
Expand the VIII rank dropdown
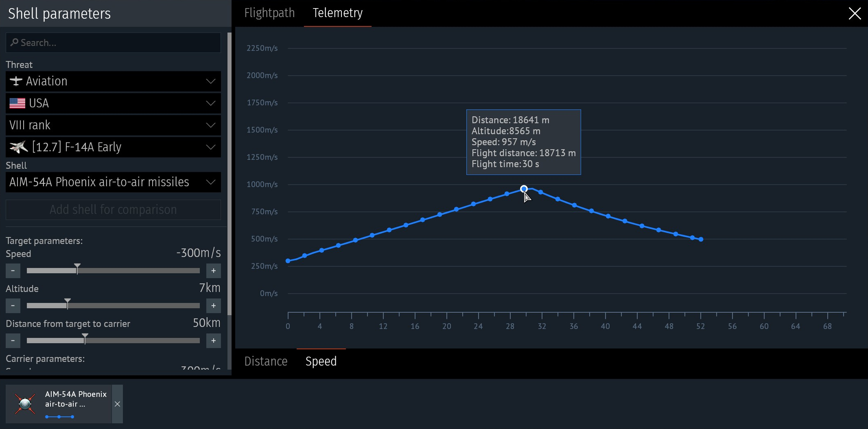[x=113, y=125]
